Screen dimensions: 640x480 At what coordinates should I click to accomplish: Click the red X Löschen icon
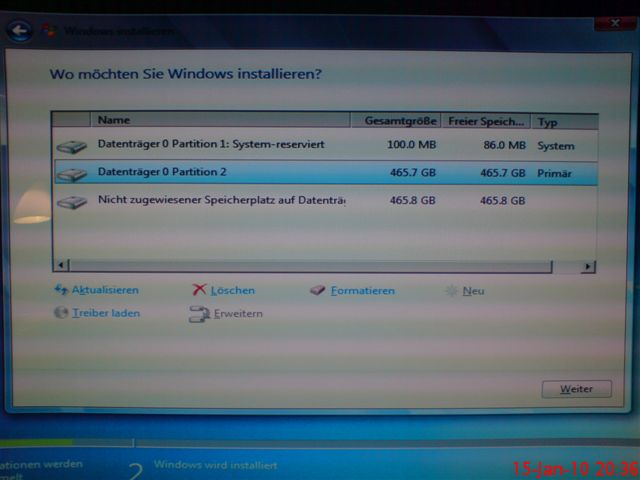click(x=199, y=290)
